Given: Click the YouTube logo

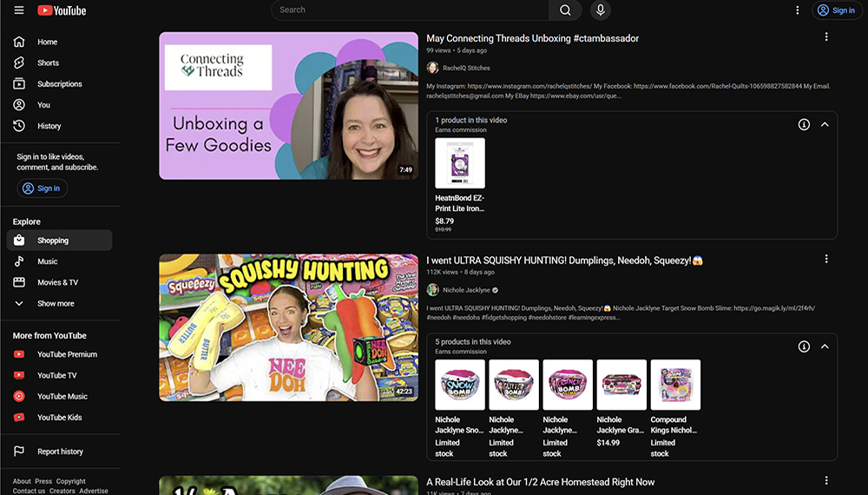Looking at the screenshot, I should coord(62,10).
